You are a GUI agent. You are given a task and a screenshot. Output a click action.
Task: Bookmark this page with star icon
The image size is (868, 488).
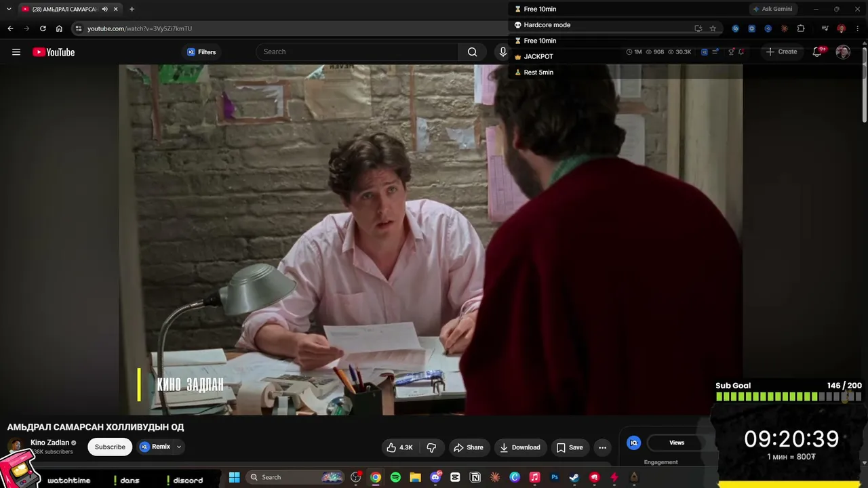(713, 28)
